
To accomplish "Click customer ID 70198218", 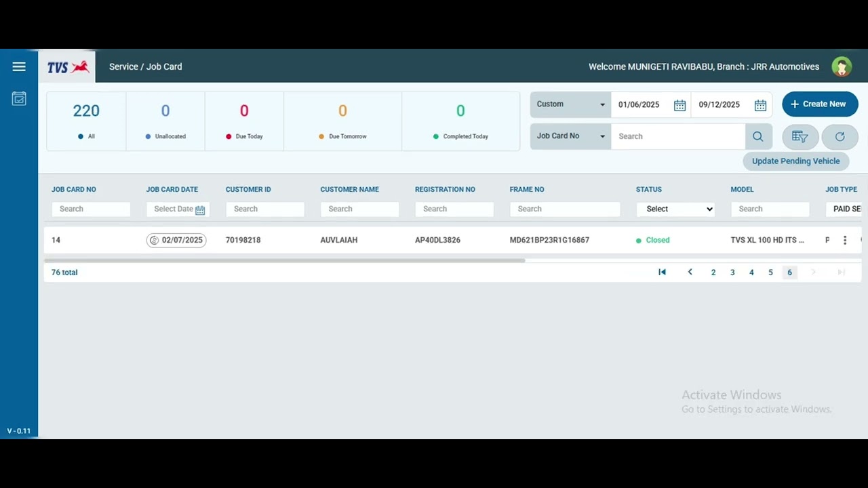I will (243, 240).
